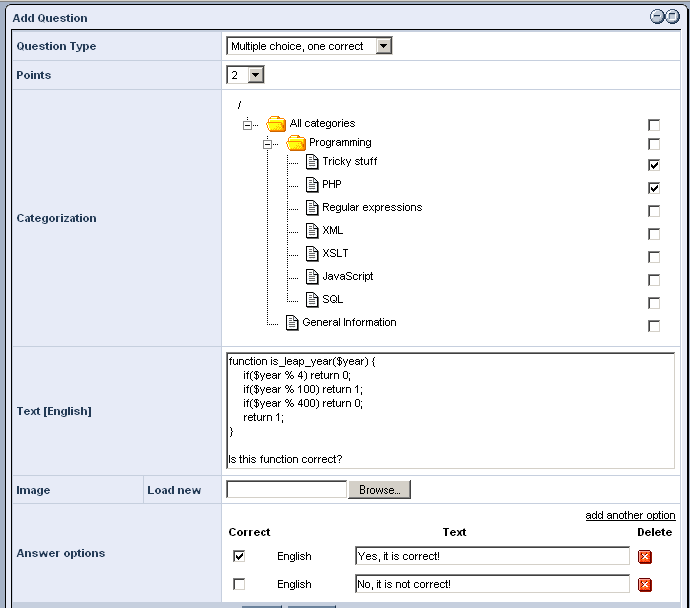Click the Regular expressions document icon
690x608 pixels.
[312, 207]
